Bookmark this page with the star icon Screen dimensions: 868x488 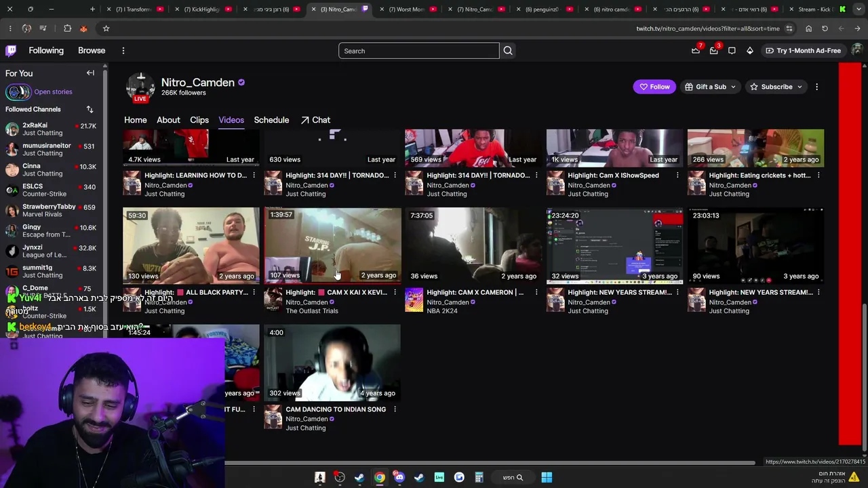106,28
